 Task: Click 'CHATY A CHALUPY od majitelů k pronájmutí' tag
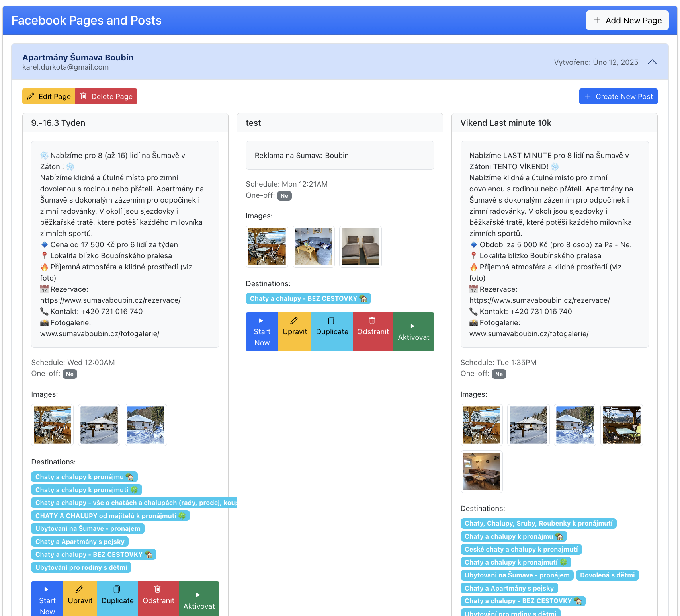click(110, 516)
